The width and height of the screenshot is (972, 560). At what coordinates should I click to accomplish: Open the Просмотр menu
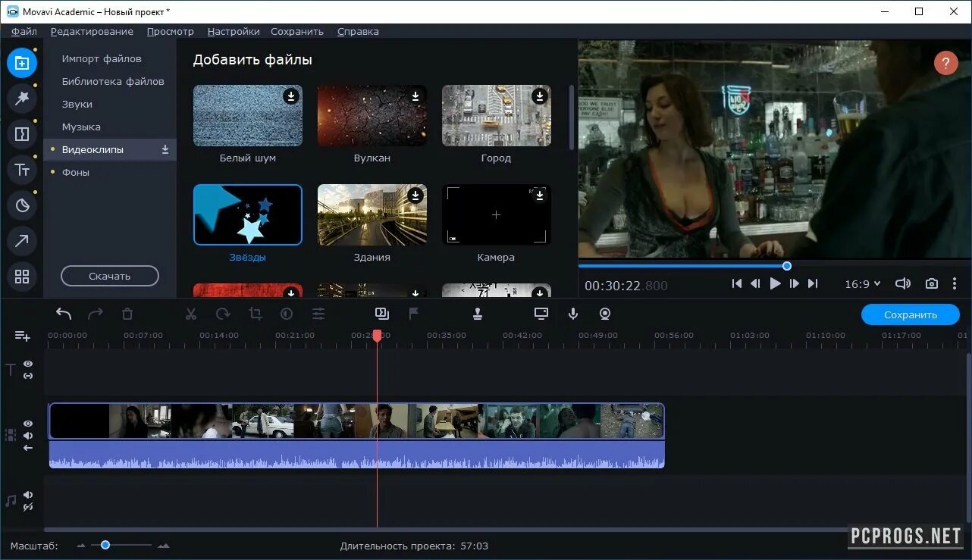click(x=171, y=31)
